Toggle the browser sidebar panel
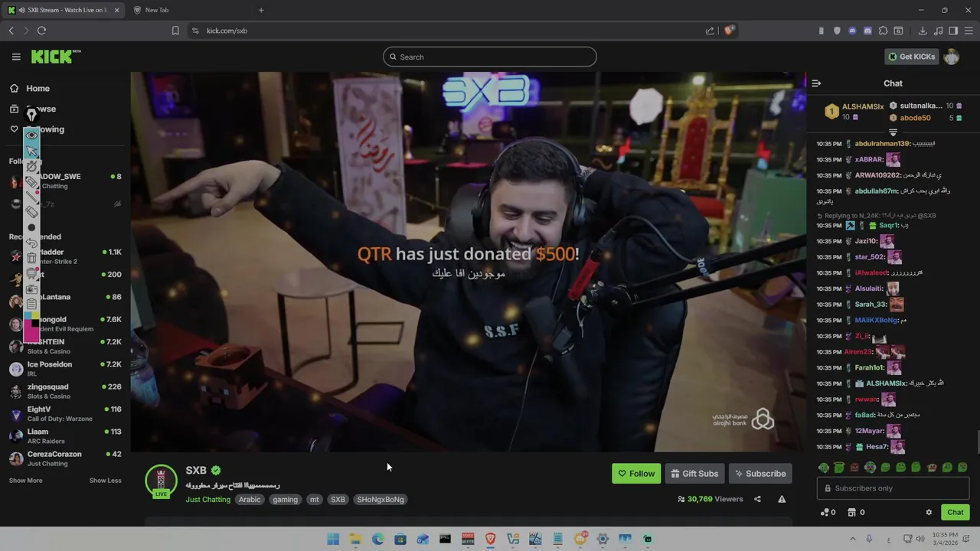 point(953,31)
